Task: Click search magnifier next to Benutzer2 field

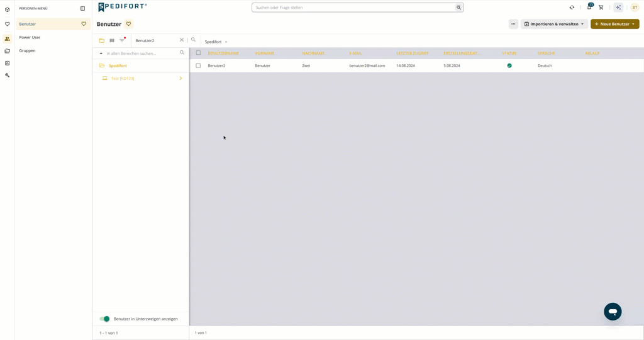Action: 193,40
